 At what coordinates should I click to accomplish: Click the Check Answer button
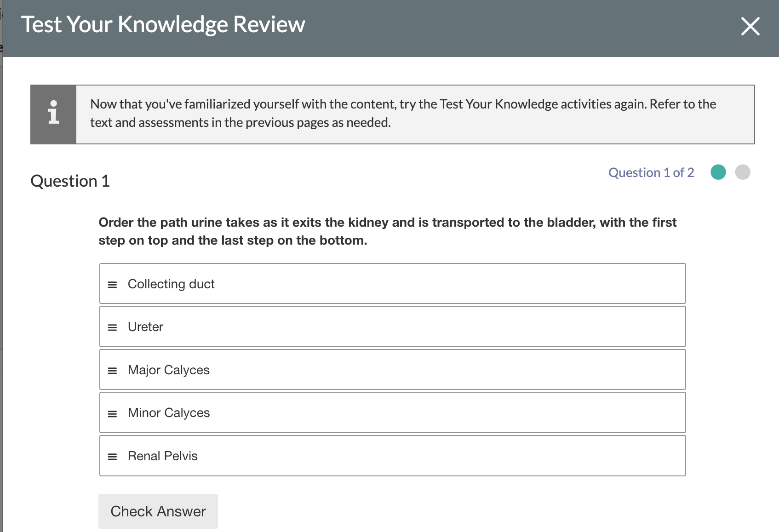(158, 511)
